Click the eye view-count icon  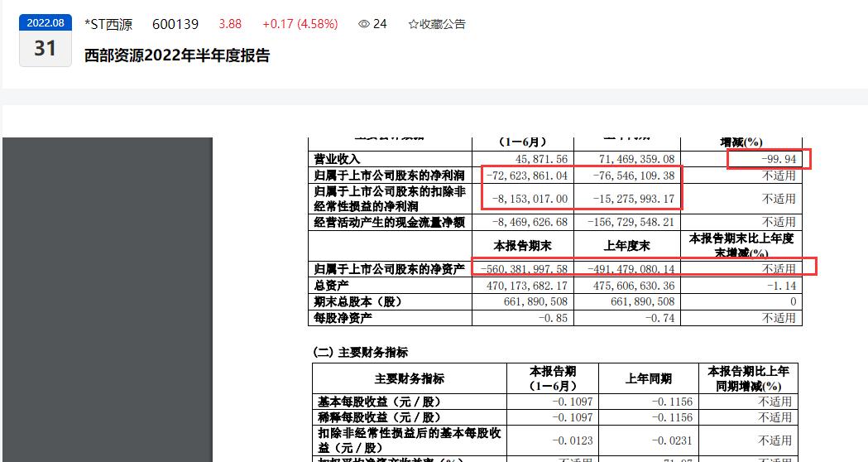[x=364, y=24]
